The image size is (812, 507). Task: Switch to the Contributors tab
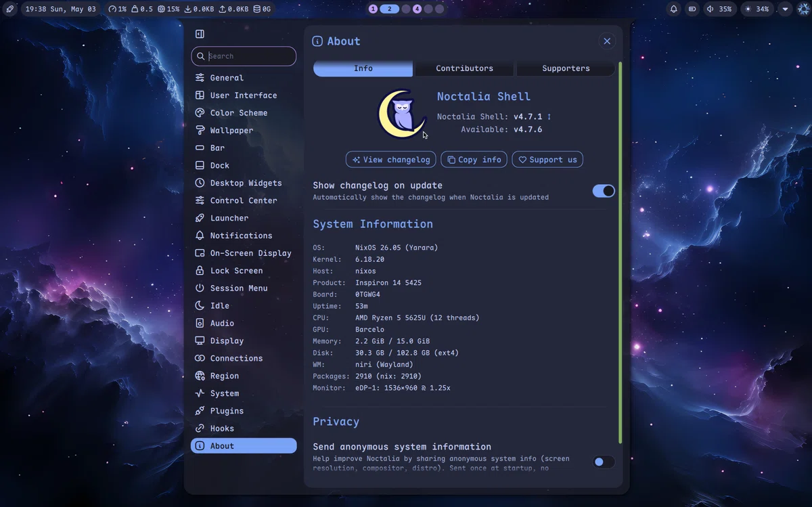464,68
